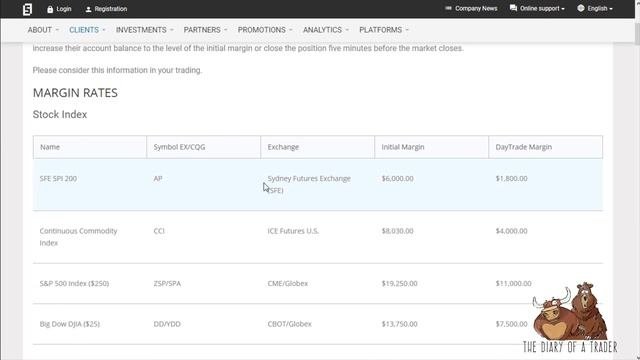
Task: Open the CLIENTS menu
Action: (x=87, y=30)
